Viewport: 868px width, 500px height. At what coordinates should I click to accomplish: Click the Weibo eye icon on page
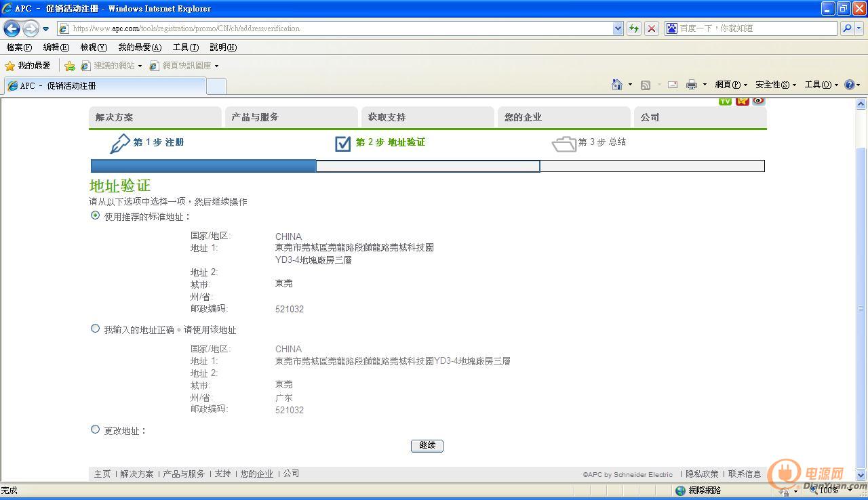point(758,101)
